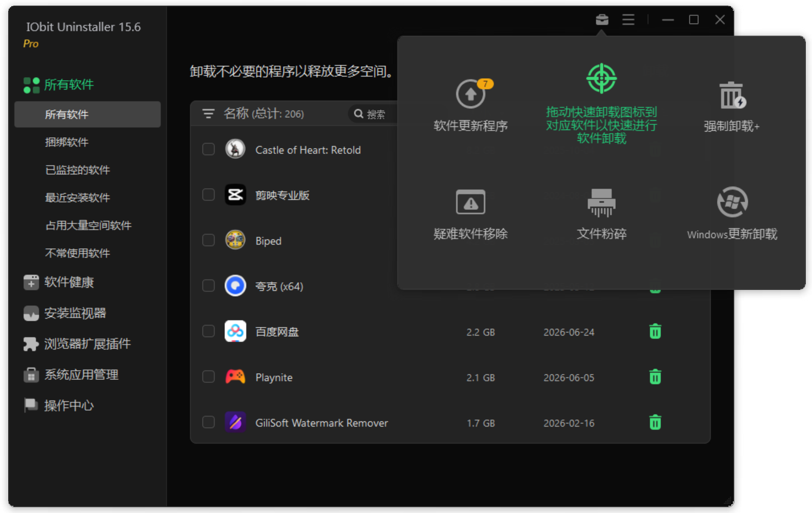Open the 文件粉碎 shredder tool

point(601,214)
